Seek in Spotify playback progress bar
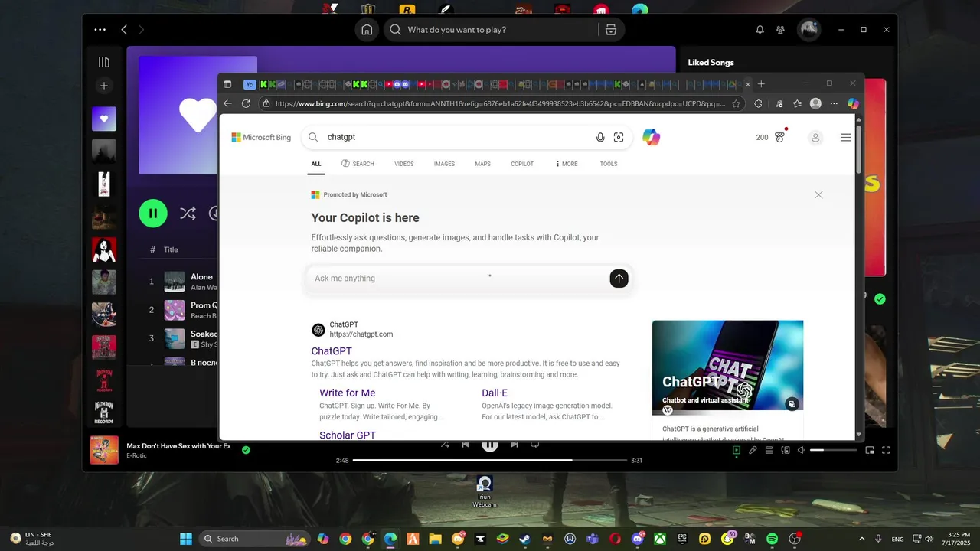This screenshot has height=551, width=980. 490,461
